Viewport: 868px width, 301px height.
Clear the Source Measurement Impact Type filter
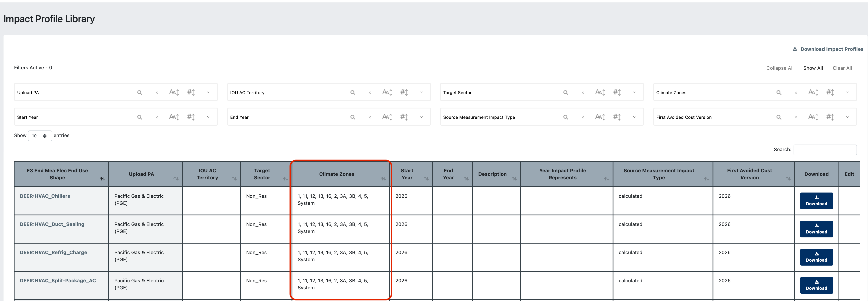[x=583, y=117]
